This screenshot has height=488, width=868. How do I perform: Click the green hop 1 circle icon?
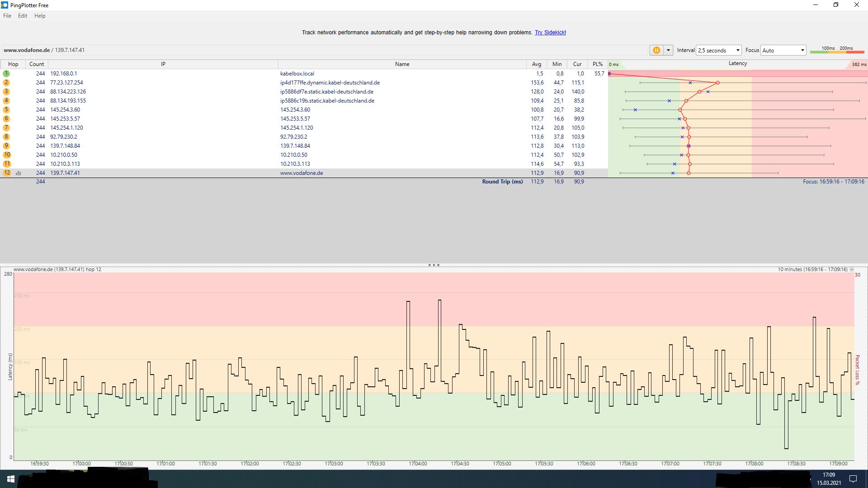pyautogui.click(x=6, y=74)
